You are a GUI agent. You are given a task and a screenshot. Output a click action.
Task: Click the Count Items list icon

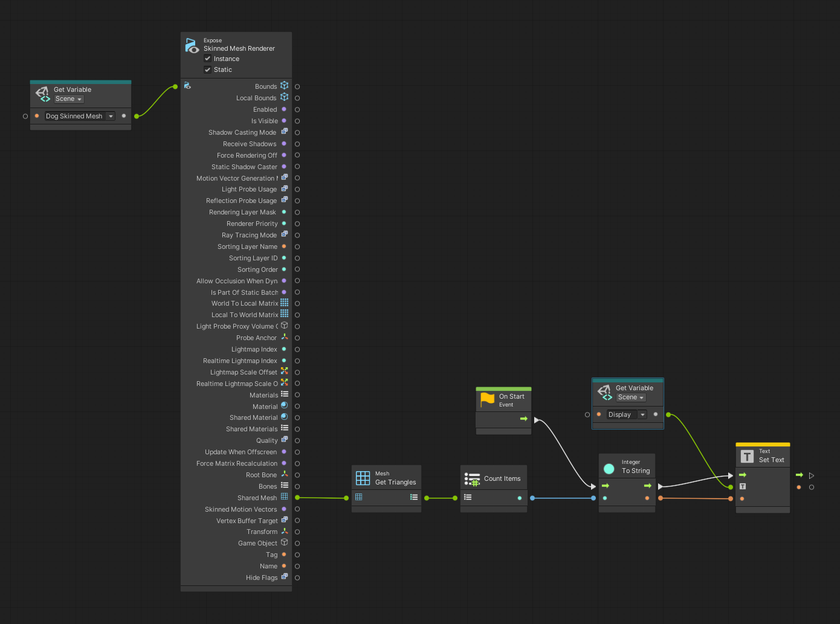(472, 479)
